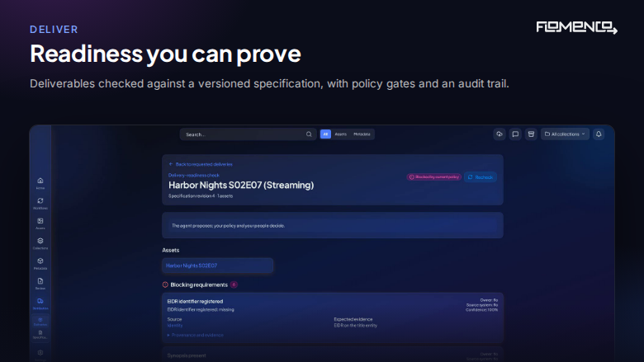Follow the Identity source link
Image resolution: width=644 pixels, height=362 pixels.
pyautogui.click(x=175, y=326)
